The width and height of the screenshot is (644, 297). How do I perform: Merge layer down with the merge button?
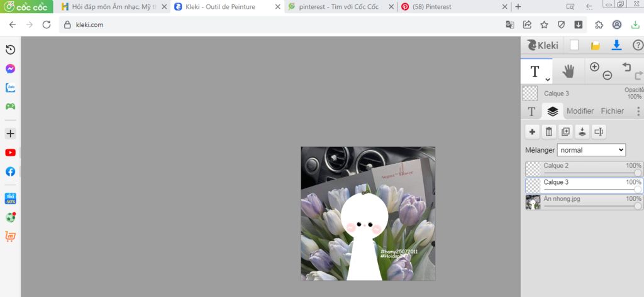pos(582,132)
